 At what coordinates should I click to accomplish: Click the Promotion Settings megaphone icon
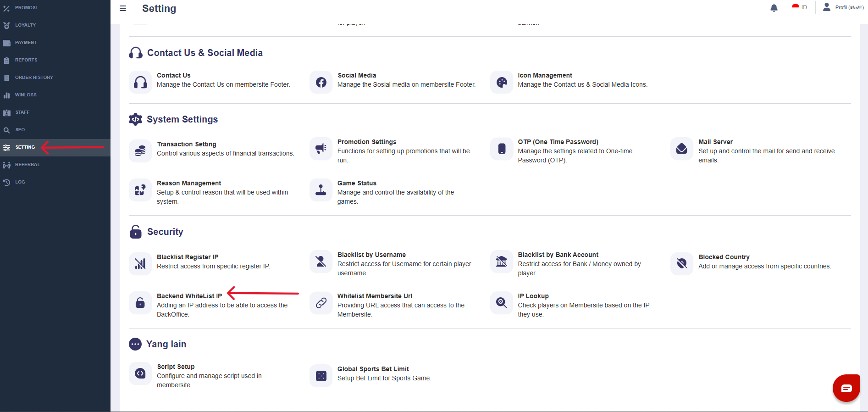click(x=321, y=149)
